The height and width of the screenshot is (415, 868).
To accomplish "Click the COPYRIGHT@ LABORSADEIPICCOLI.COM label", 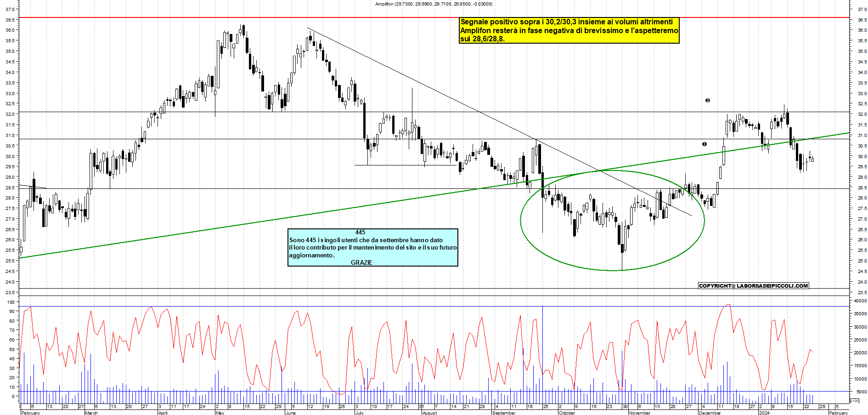I will pos(753,286).
